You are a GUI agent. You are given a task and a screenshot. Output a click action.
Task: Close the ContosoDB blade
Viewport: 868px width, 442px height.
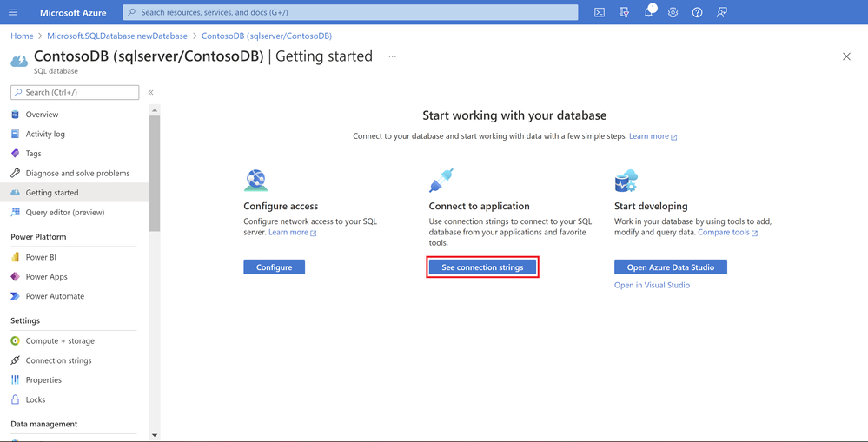coord(846,56)
